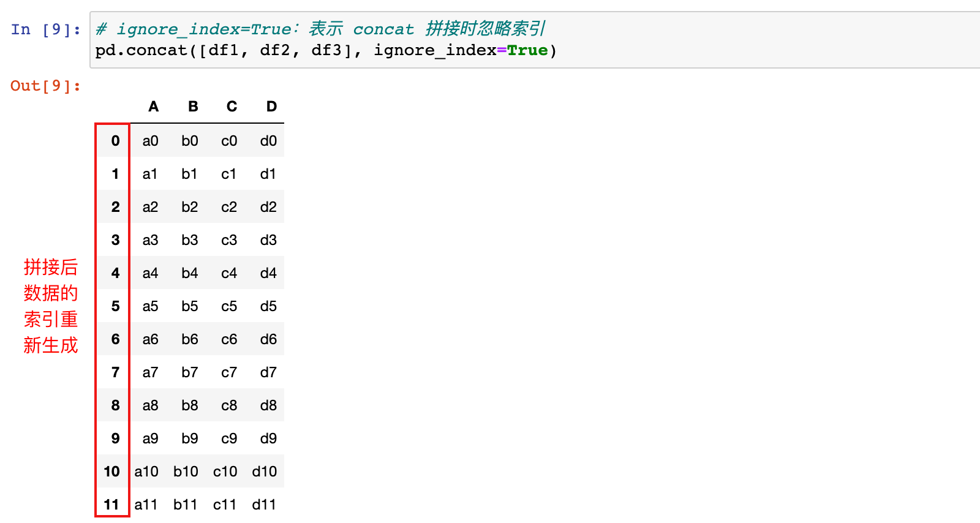Viewport: 980px width, 523px height.
Task: Click cell c4
Action: click(x=229, y=273)
